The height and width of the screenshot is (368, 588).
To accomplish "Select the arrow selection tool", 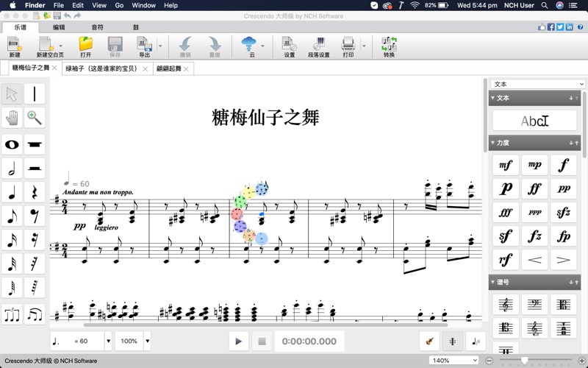I will pyautogui.click(x=12, y=94).
